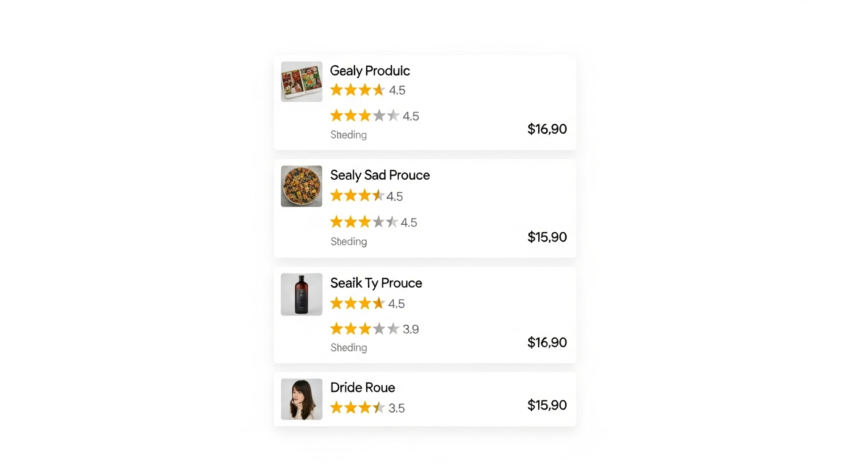Click the $15,90 price of Dride Roue

(x=547, y=405)
